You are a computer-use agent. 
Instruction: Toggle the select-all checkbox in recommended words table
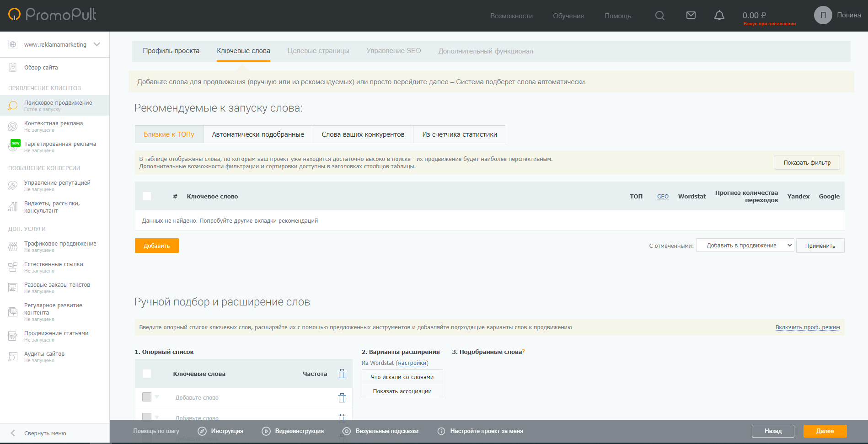(147, 196)
